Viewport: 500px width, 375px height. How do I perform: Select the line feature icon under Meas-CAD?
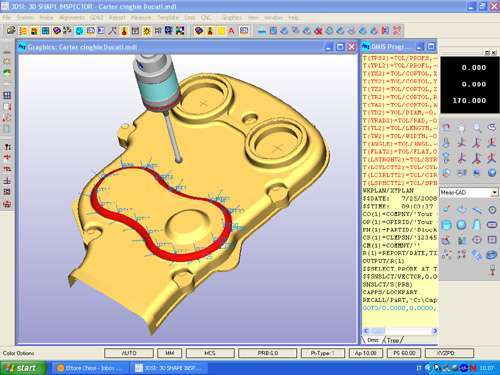(477, 210)
